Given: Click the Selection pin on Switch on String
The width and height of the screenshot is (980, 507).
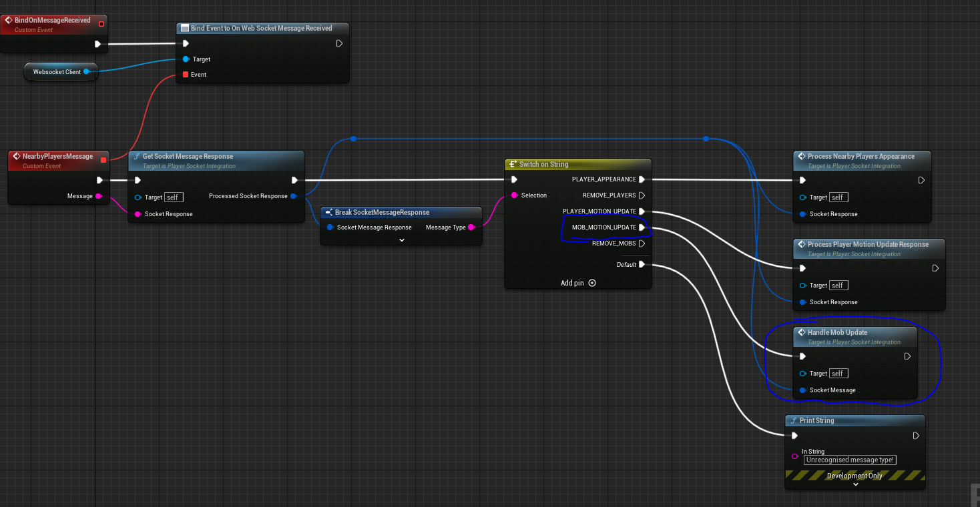Looking at the screenshot, I should 514,195.
